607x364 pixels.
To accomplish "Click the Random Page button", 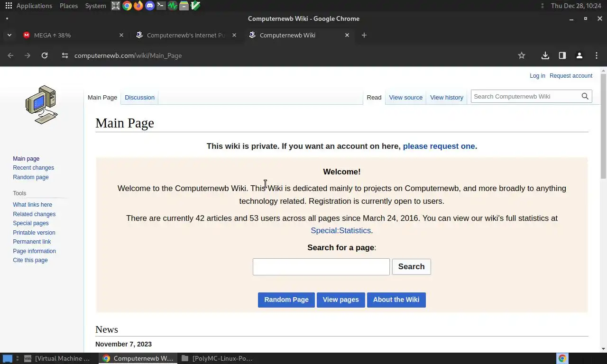I will pyautogui.click(x=286, y=300).
